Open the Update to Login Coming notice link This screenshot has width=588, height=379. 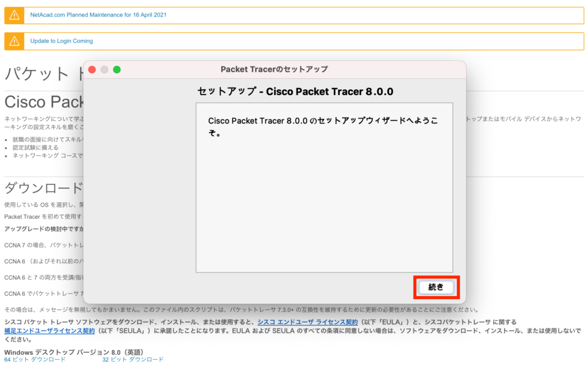[62, 41]
